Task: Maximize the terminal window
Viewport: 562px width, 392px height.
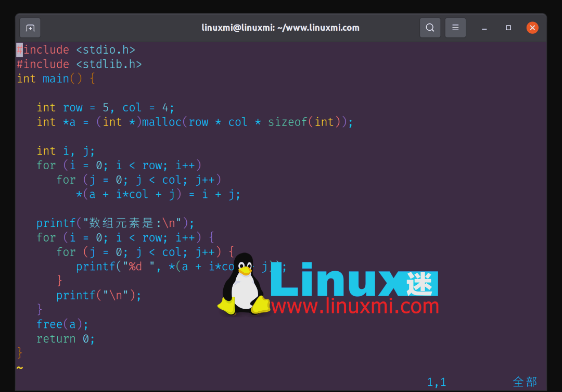Action: (508, 28)
